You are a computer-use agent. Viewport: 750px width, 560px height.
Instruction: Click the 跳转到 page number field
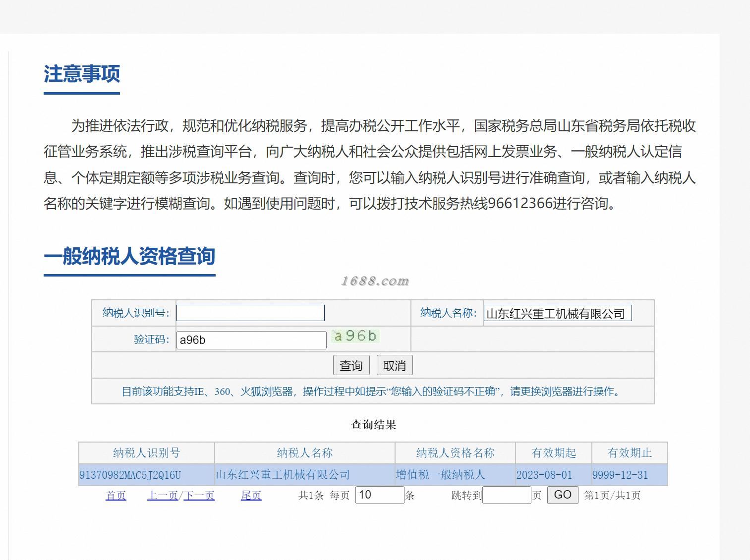507,495
